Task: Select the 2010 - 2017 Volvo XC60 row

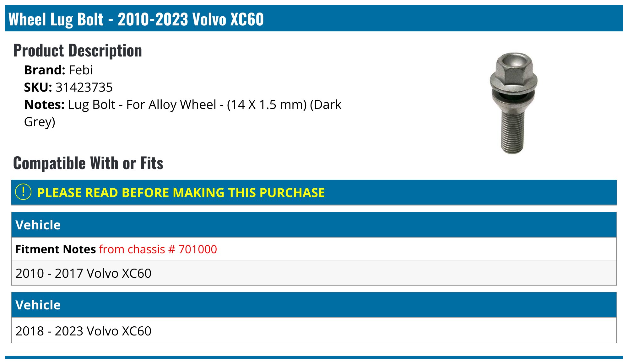Action: click(x=314, y=273)
